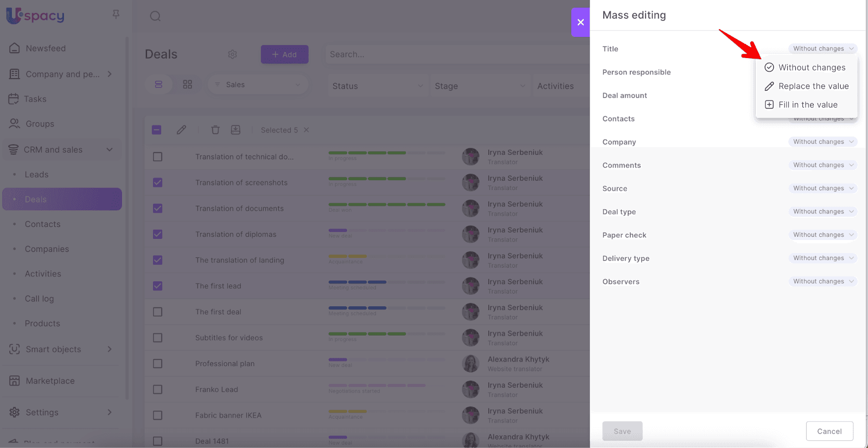Image resolution: width=868 pixels, height=448 pixels.
Task: Toggle the select-all checkbox in header
Action: [x=157, y=130]
